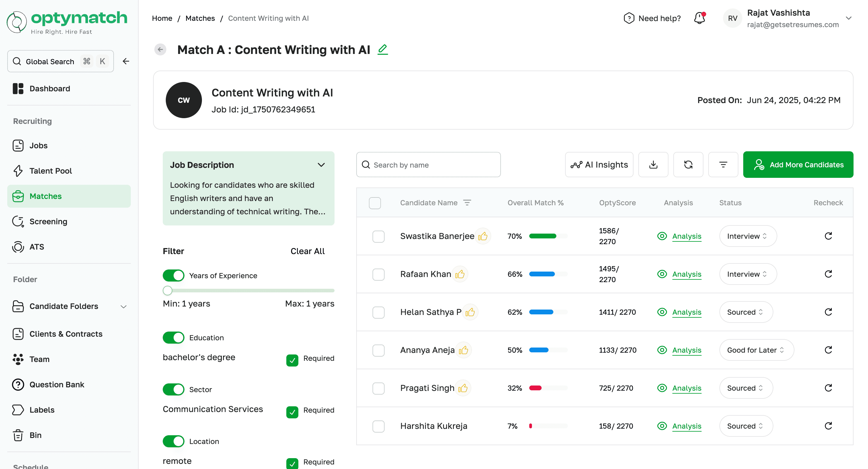Screen dimensions: 868x469
Task: Disable the Years of Experience toggle
Action: 174,275
